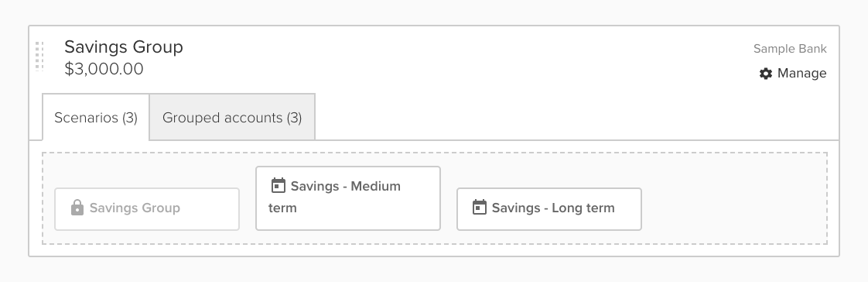The image size is (868, 282).
Task: Click the "(3)" count on Scenarios tab
Action: tap(130, 118)
